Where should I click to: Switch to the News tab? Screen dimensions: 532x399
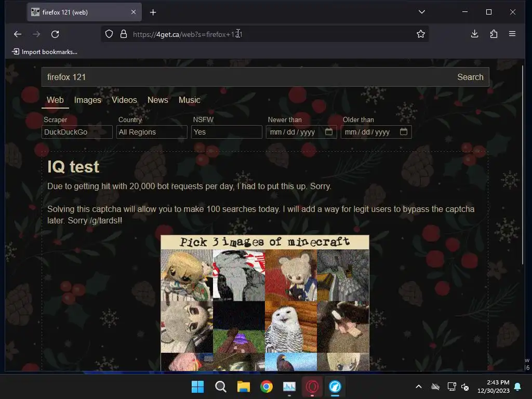click(158, 100)
